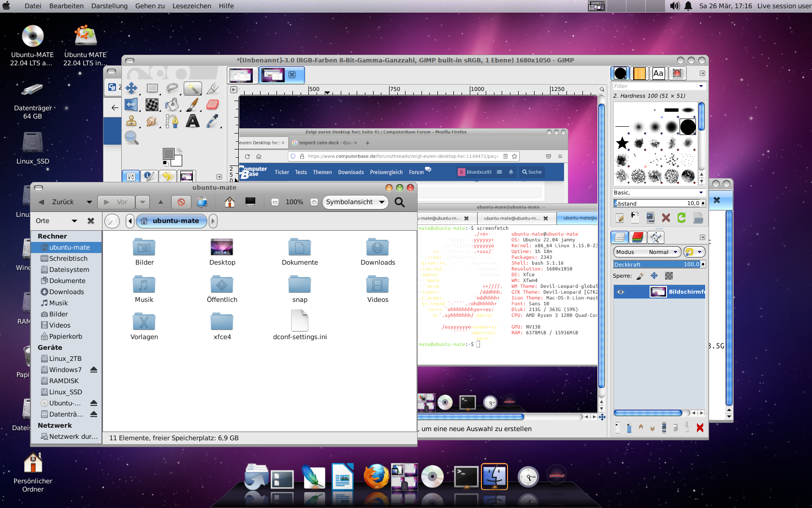Click the search magnifier in file manager toolbar
The height and width of the screenshot is (508, 812).
click(x=400, y=202)
